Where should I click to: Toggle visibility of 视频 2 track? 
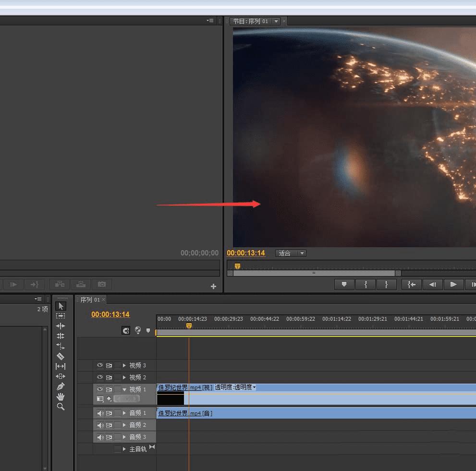100,377
